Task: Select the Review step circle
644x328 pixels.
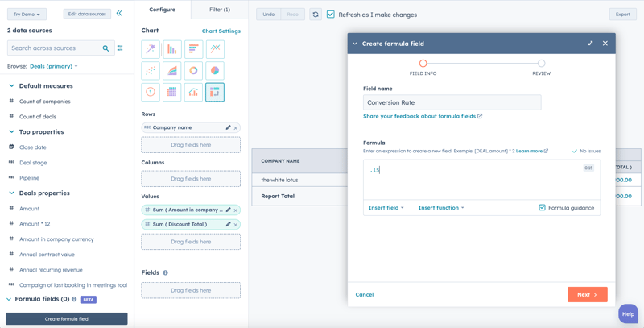Action: (x=541, y=64)
